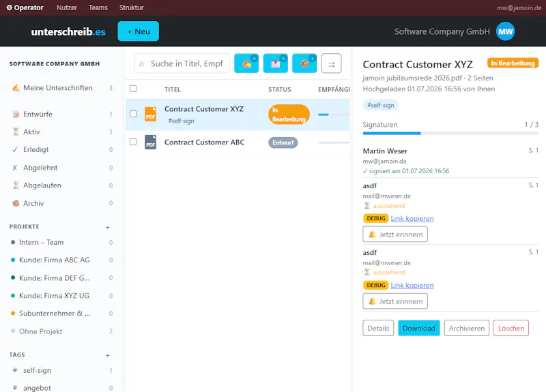
Task: Click first Jetzt erinnern button
Action: [395, 234]
